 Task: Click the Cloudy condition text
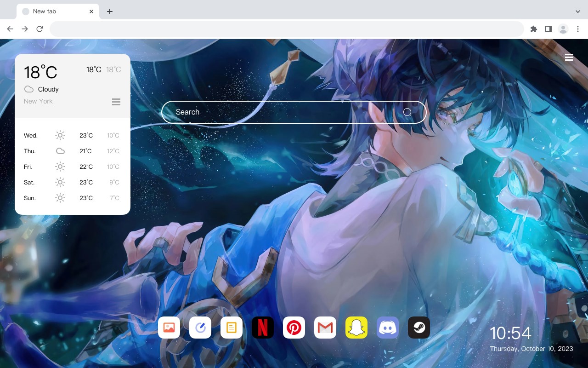[48, 89]
